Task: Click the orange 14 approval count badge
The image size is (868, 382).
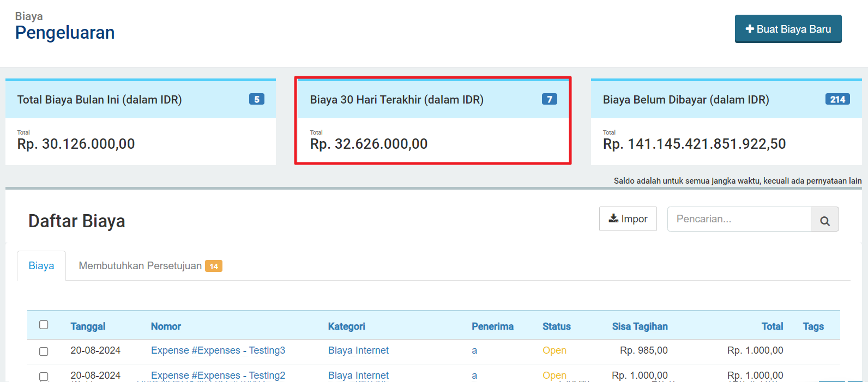Action: click(214, 266)
